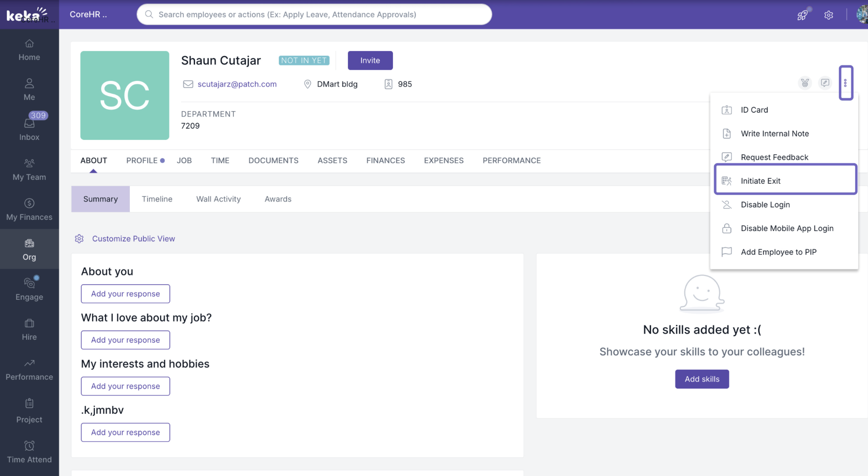Go to My Team in sidebar
Image resolution: width=868 pixels, height=476 pixels.
tap(29, 169)
